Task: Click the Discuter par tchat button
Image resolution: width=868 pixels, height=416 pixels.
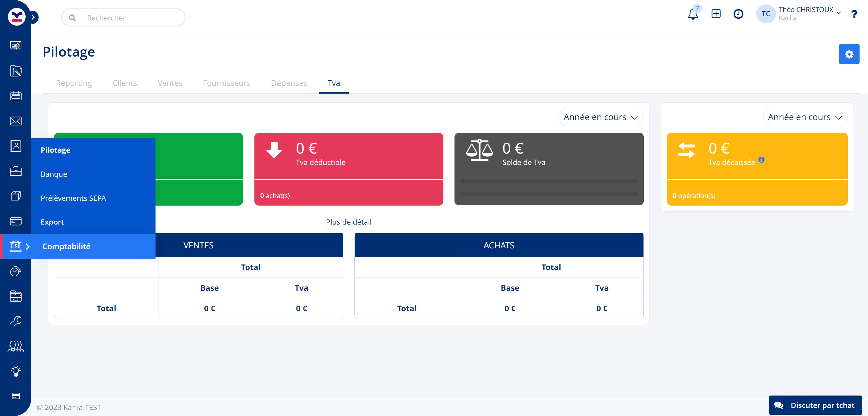Action: [816, 405]
